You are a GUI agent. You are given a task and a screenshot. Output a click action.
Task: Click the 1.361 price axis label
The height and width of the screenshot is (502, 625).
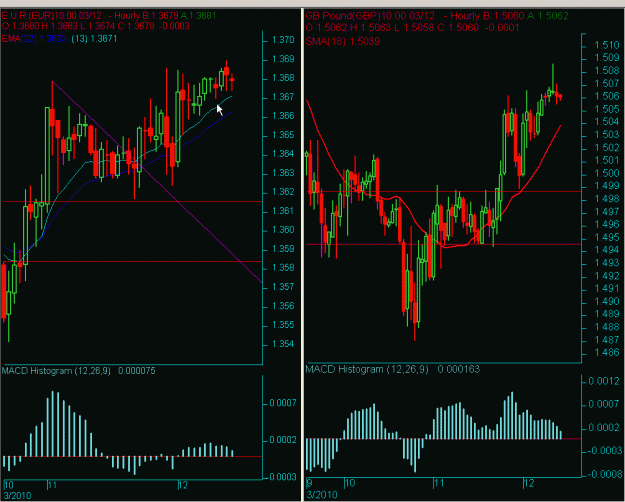[x=283, y=211]
